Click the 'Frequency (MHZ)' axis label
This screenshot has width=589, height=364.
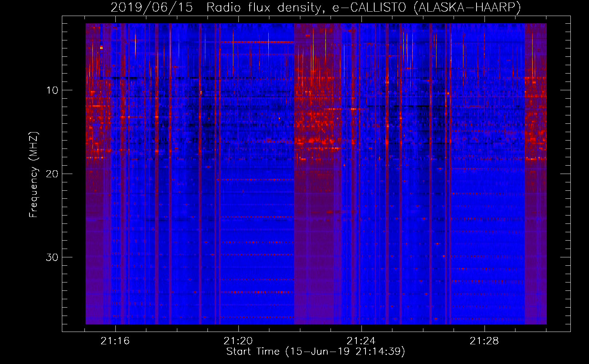(33, 175)
